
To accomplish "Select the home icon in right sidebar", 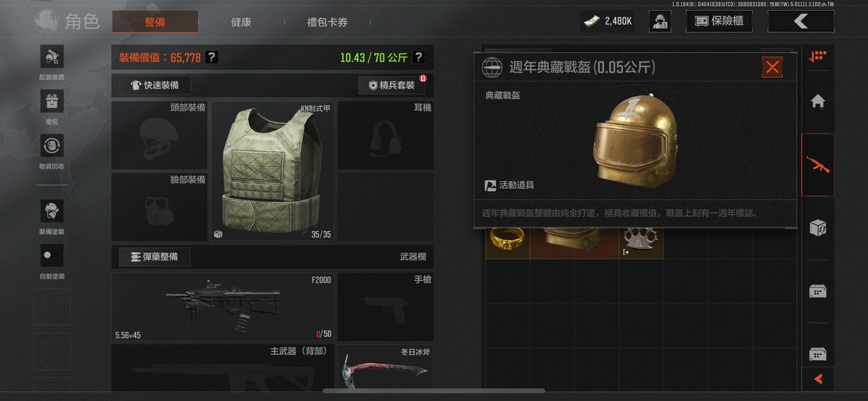I will click(817, 101).
